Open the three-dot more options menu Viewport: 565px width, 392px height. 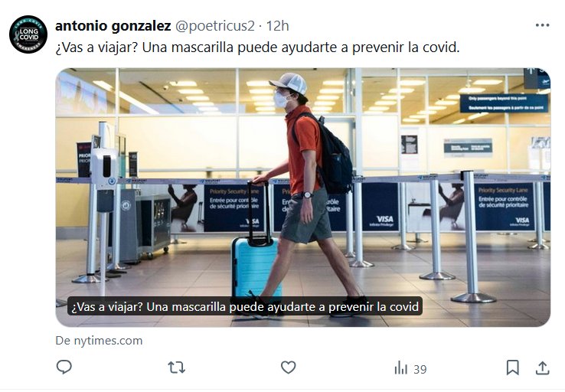(542, 25)
